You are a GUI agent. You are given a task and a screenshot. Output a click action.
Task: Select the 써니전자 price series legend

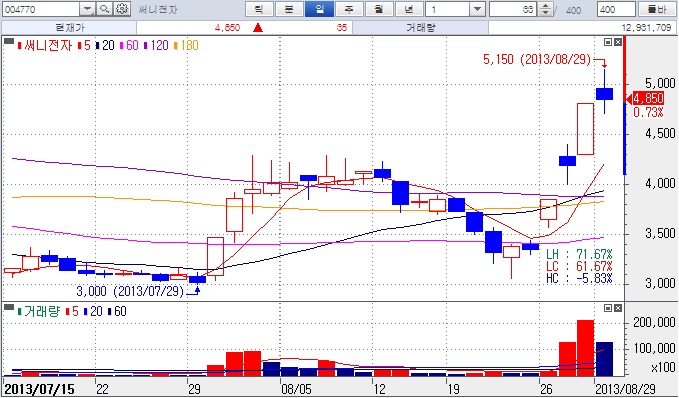(x=45, y=45)
